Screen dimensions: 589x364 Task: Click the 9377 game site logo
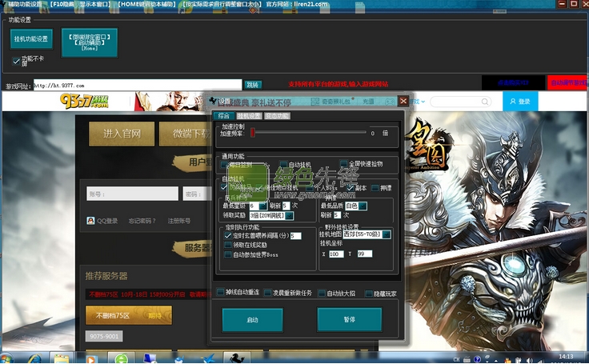[x=84, y=101]
